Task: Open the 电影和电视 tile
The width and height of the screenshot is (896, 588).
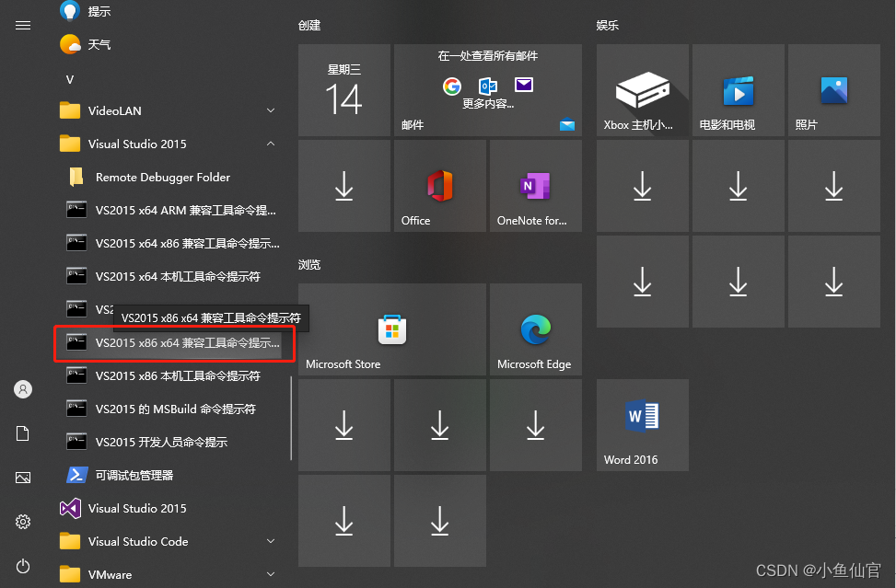Action: click(739, 90)
